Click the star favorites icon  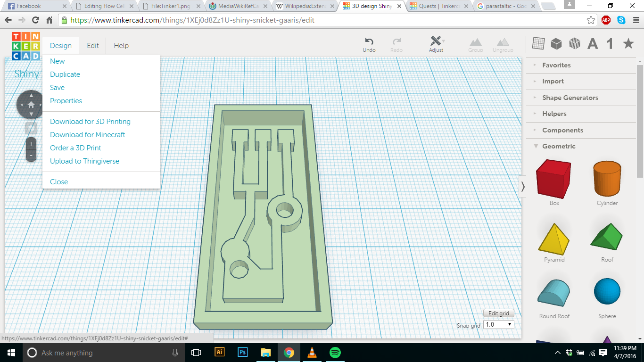pyautogui.click(x=628, y=43)
